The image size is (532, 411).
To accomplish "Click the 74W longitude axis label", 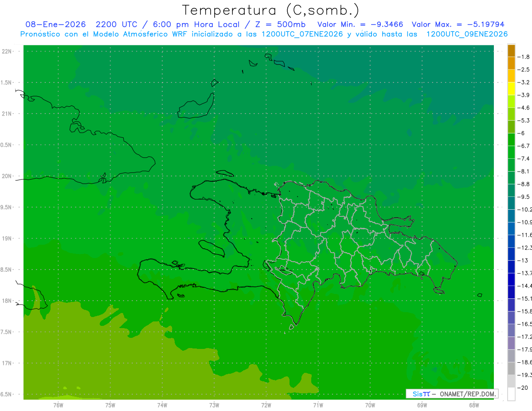I will coord(162,405).
